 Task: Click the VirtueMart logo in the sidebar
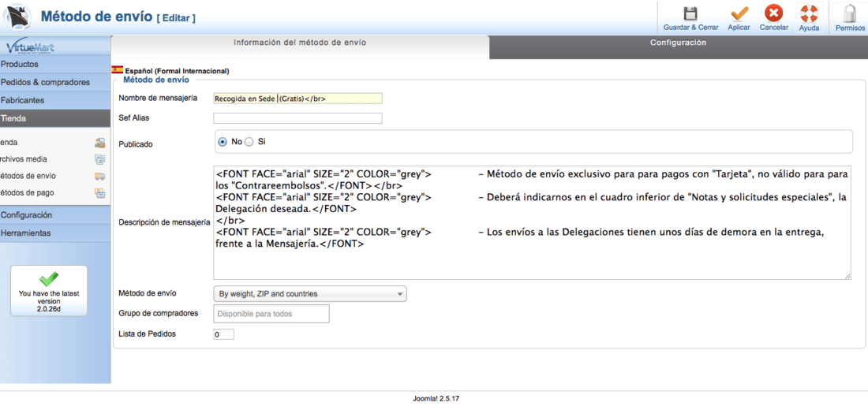click(31, 47)
